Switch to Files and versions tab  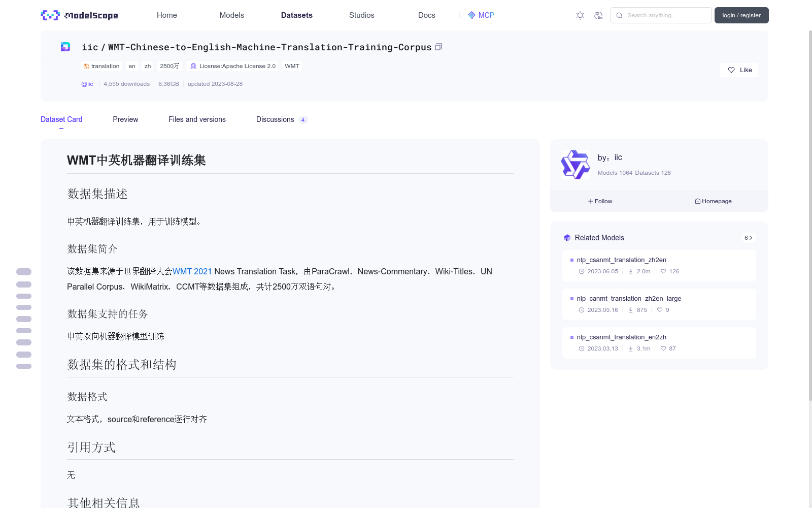197,119
